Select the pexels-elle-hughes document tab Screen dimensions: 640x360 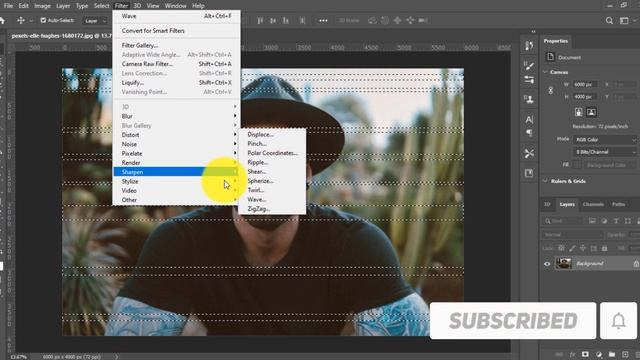[x=61, y=36]
